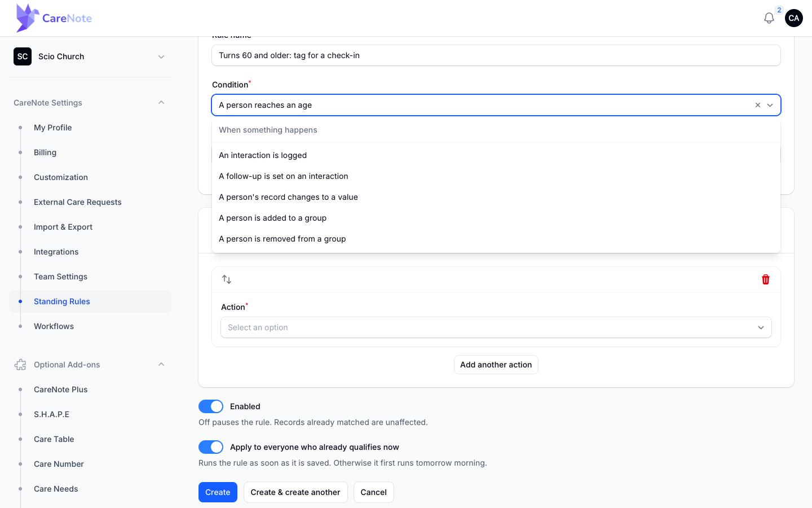Screen dimensions: 812x508
Task: Select 'An interaction is logged' option
Action: pos(496,155)
